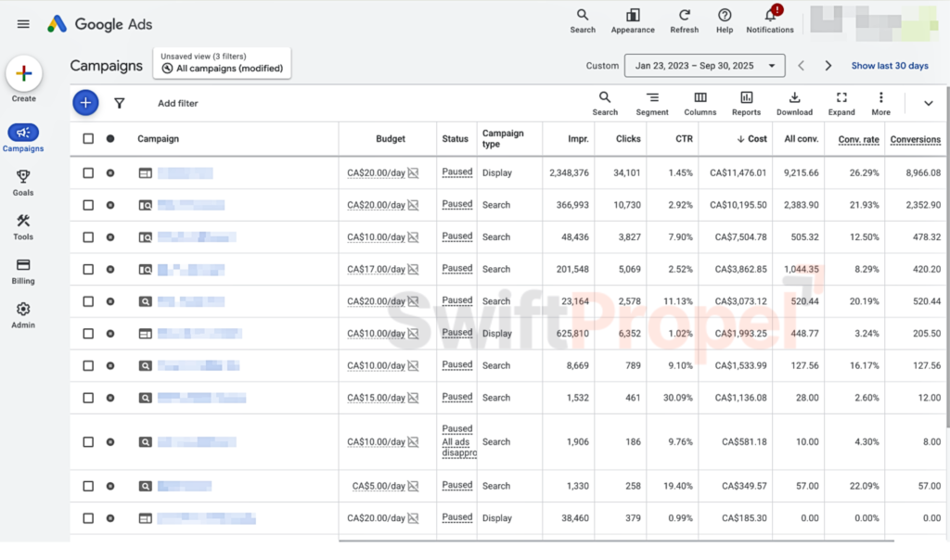The height and width of the screenshot is (560, 950).
Task: Open the Columns editor icon
Action: (700, 97)
